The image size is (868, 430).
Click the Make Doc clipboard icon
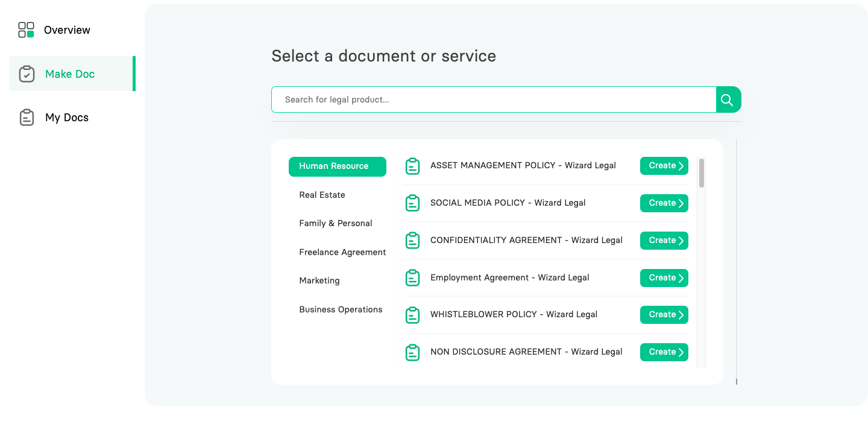click(27, 74)
